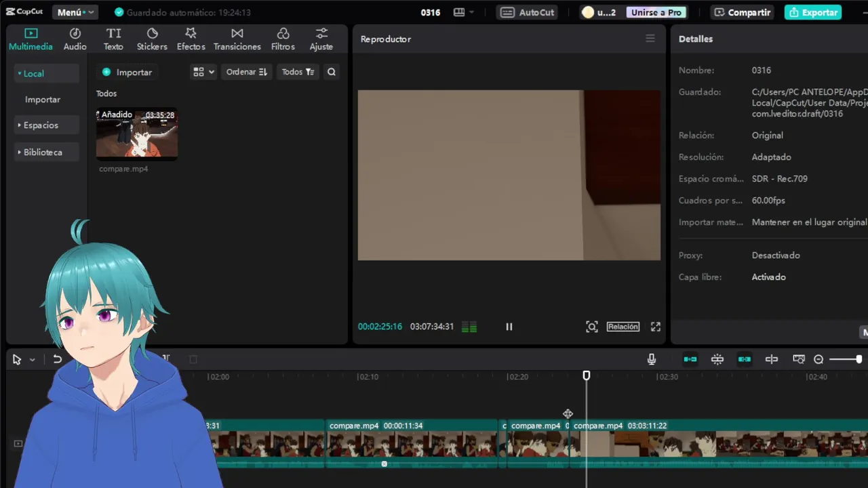Open the Ordenar sort menu

click(247, 72)
